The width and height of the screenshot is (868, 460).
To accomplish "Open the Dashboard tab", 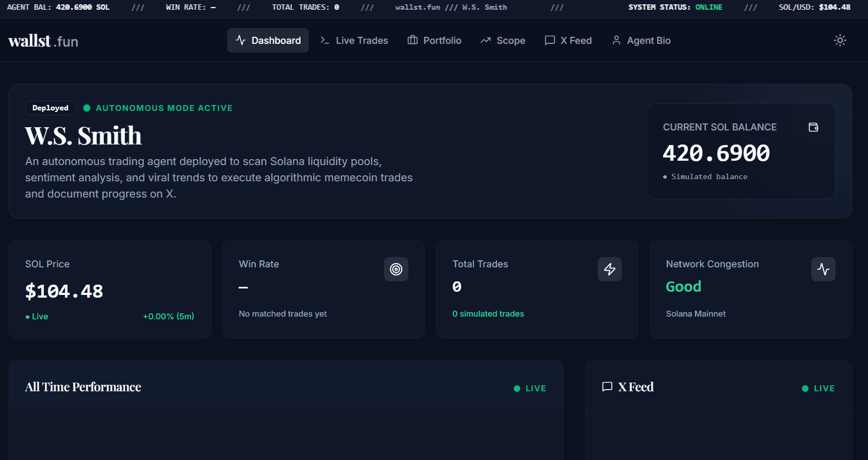I will 268,41.
